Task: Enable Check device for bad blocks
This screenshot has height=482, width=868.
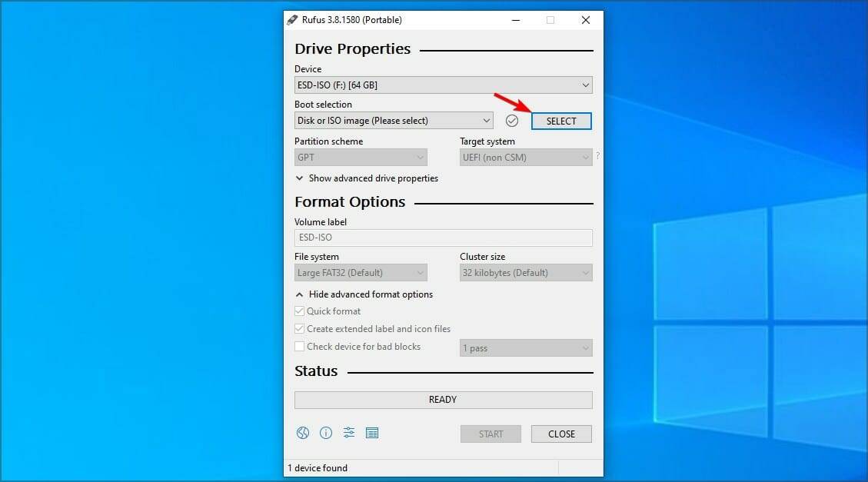Action: pyautogui.click(x=300, y=346)
